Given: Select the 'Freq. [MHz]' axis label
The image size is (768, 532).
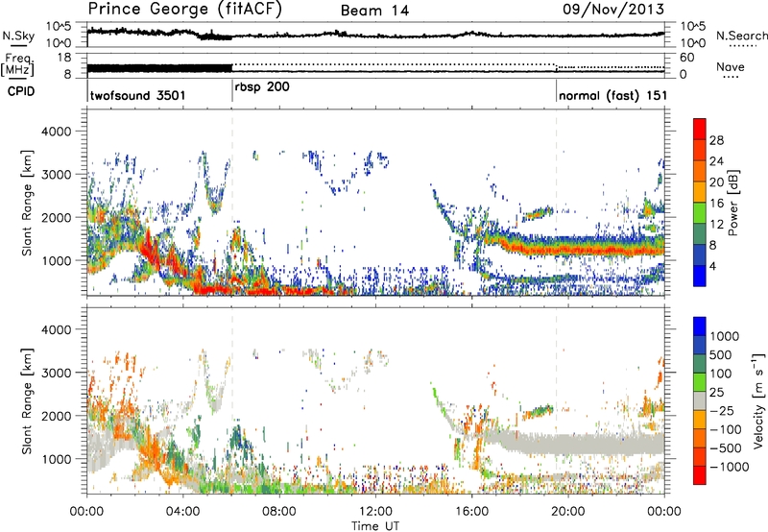Looking at the screenshot, I should (18, 65).
